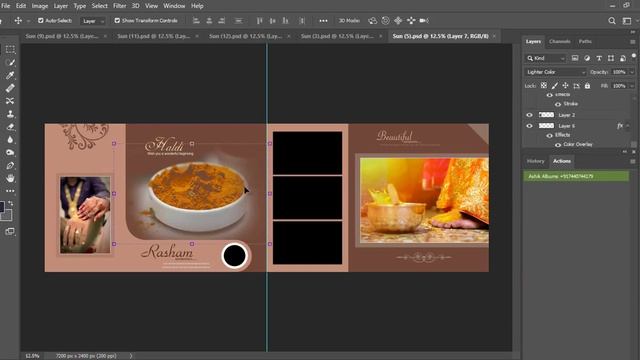The image size is (640, 360).
Task: Click the 3D pan icon
Action: point(398,20)
